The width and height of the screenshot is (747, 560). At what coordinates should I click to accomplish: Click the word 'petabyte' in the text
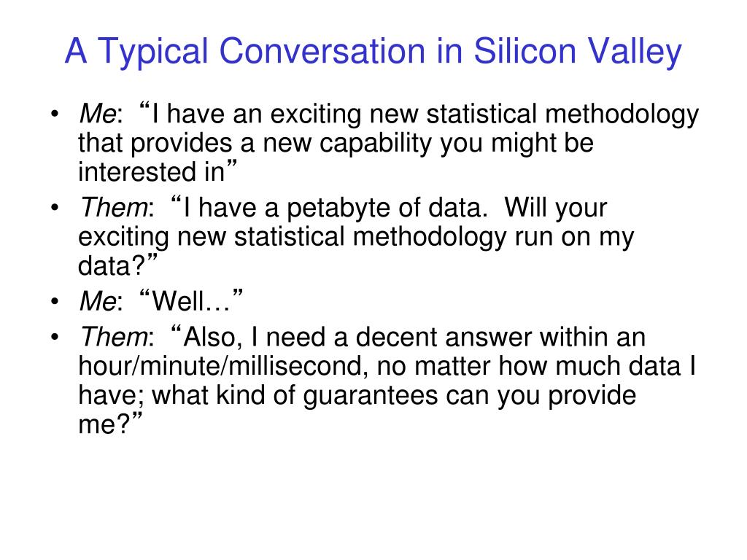pos(338,209)
